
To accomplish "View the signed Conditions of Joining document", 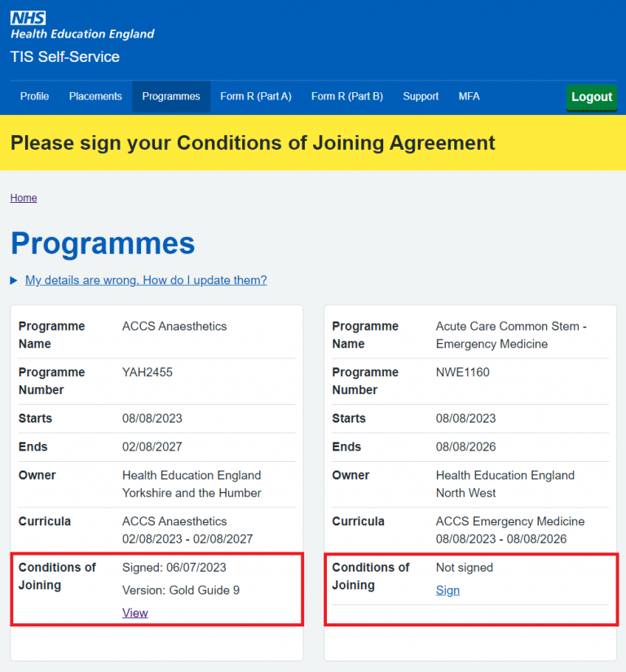I will click(x=134, y=613).
